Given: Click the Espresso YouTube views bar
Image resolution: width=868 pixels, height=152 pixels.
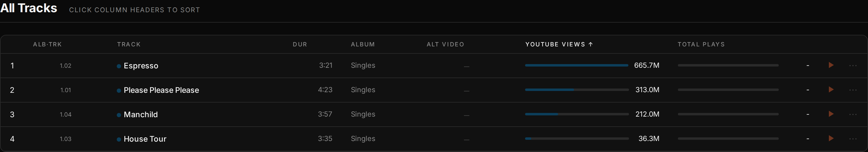Looking at the screenshot, I should [576, 65].
